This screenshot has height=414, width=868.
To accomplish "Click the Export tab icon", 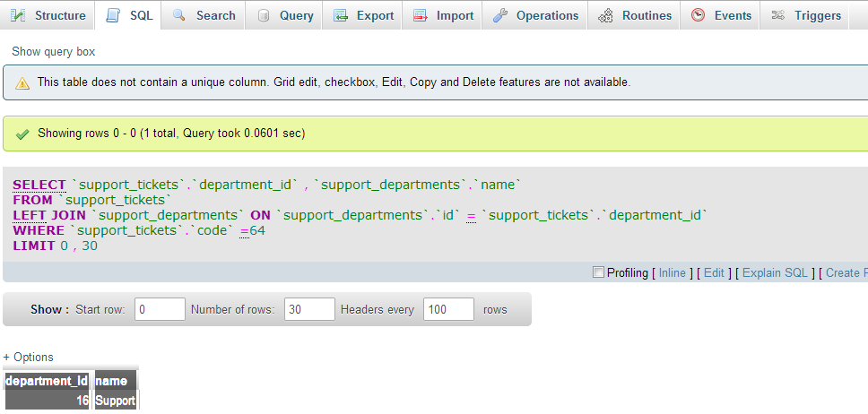I will (x=341, y=15).
